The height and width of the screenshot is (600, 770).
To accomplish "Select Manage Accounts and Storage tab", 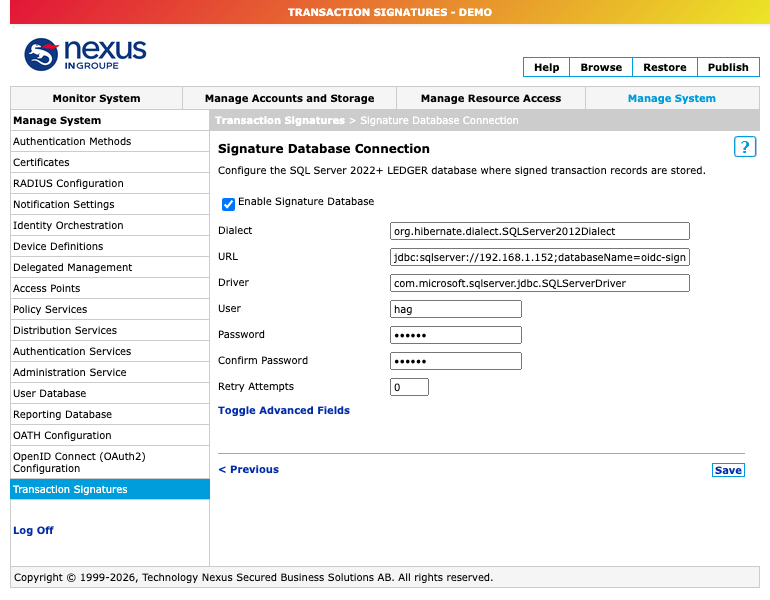I will pyautogui.click(x=289, y=98).
